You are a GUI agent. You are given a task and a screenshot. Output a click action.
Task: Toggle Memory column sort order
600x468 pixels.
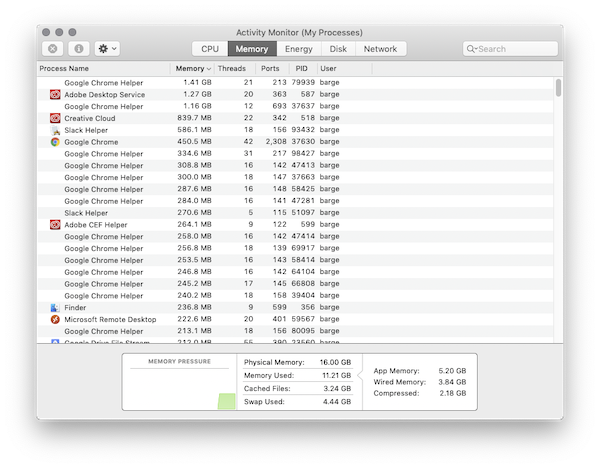(192, 68)
